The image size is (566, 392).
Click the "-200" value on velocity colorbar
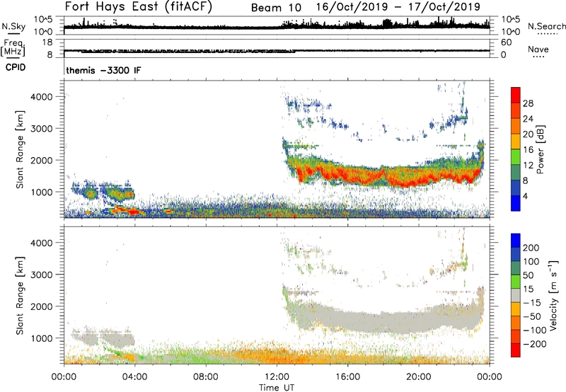534,344
